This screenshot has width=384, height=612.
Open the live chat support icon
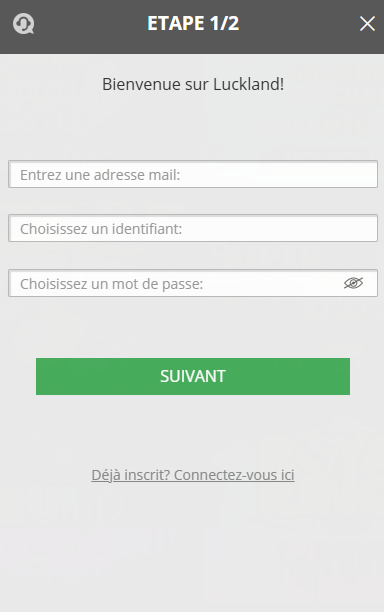[23, 24]
